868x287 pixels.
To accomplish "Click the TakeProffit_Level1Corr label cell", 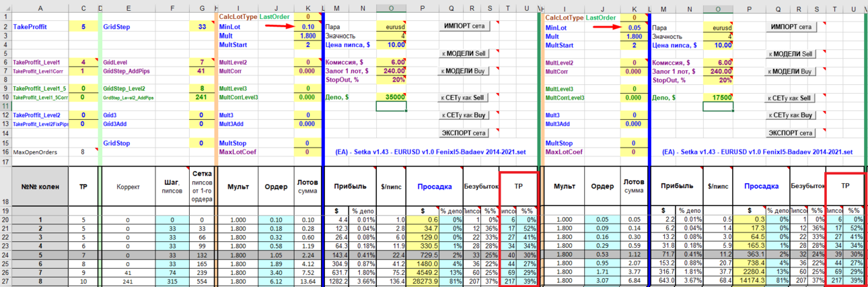I will (40, 71).
